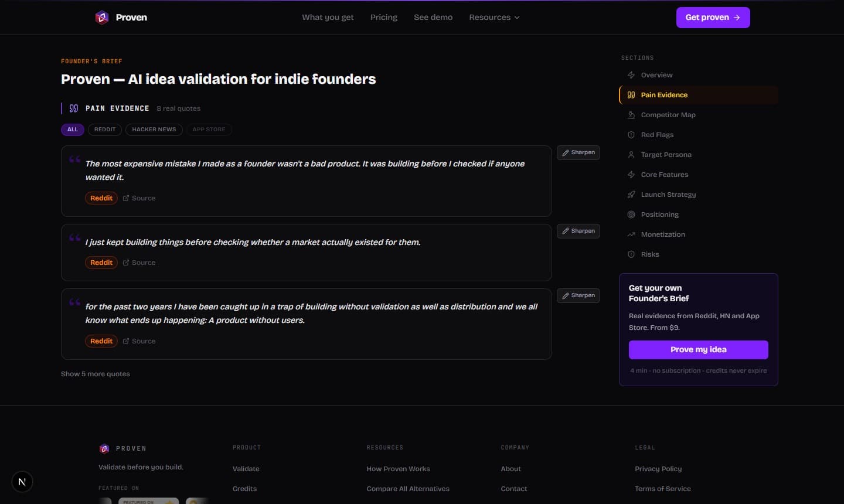Click the Positioning target icon

[631, 214]
